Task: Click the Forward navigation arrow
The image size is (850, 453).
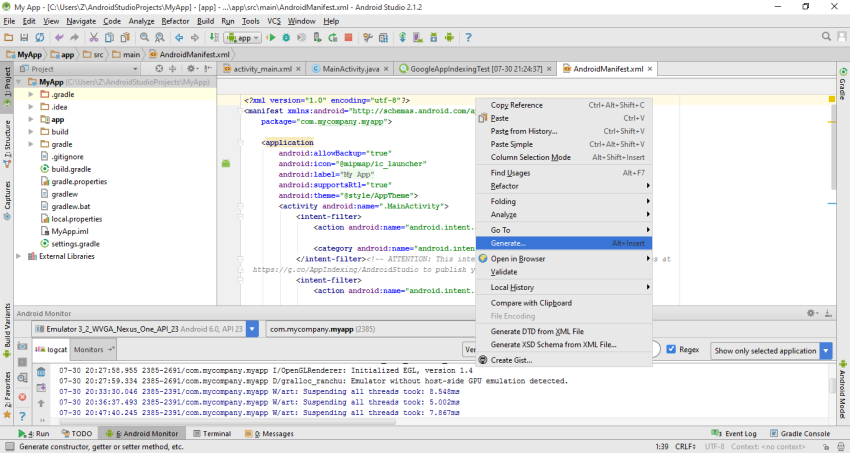Action: (x=195, y=37)
